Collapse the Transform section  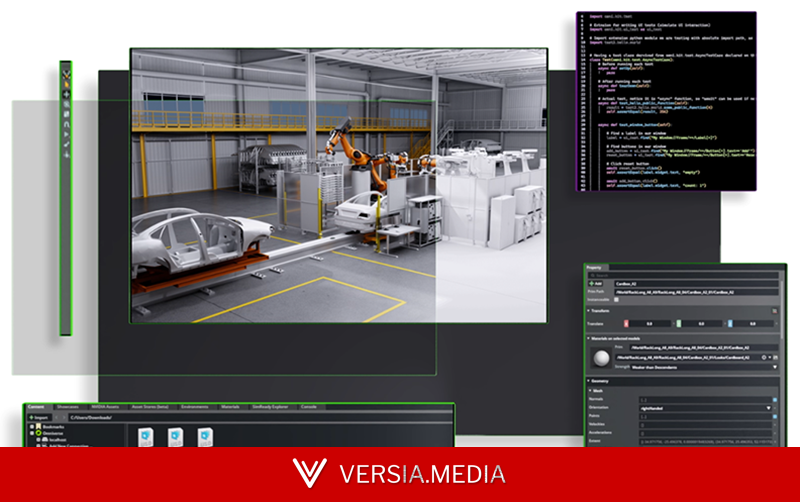(588, 311)
